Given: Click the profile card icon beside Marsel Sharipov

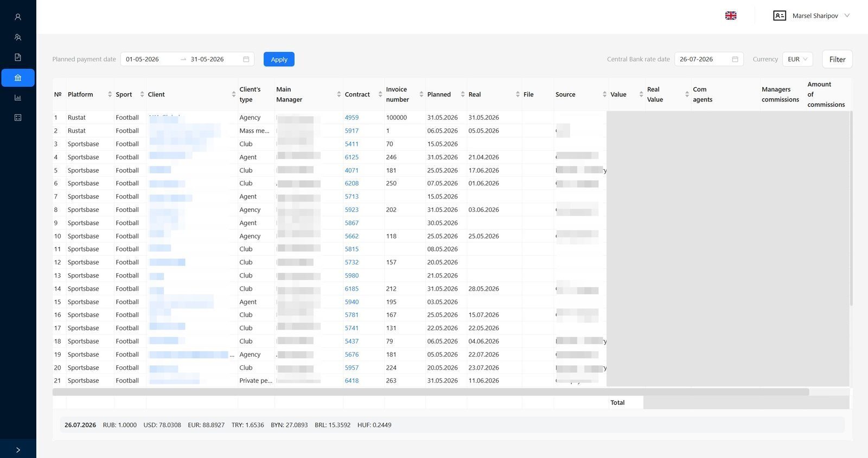Looking at the screenshot, I should click(x=780, y=16).
